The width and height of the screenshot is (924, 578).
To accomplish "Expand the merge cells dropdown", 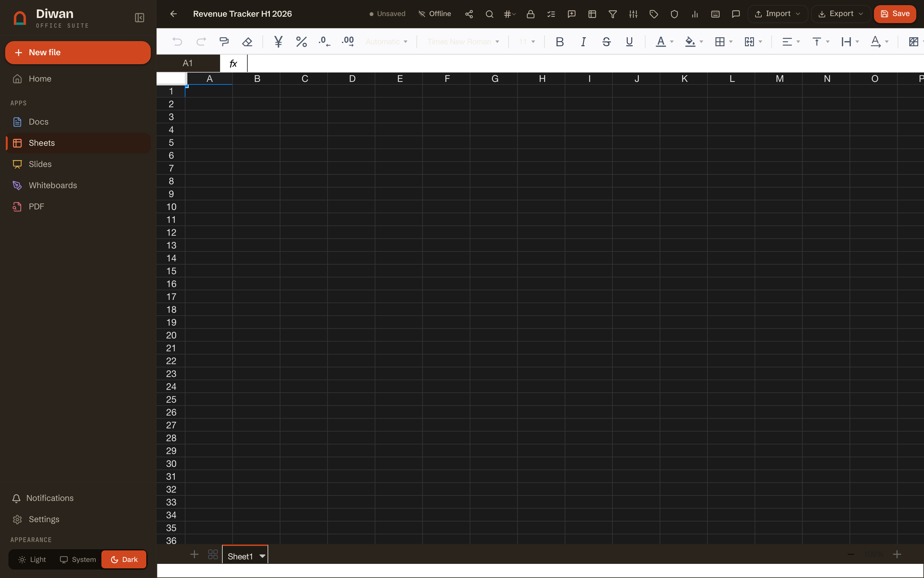I will (x=760, y=42).
